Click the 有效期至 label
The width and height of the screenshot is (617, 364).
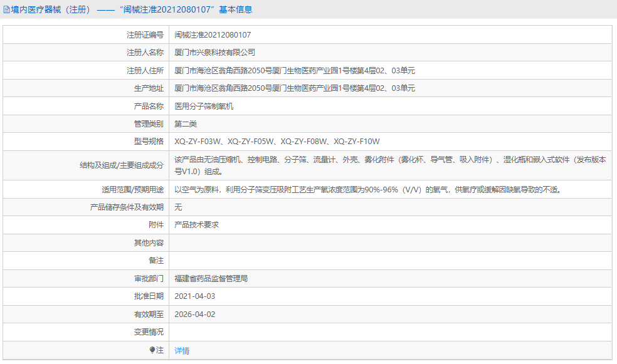tap(149, 315)
